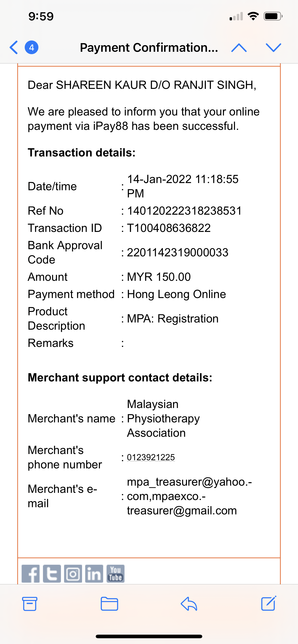Archive this email with the archive icon

pos(30,604)
